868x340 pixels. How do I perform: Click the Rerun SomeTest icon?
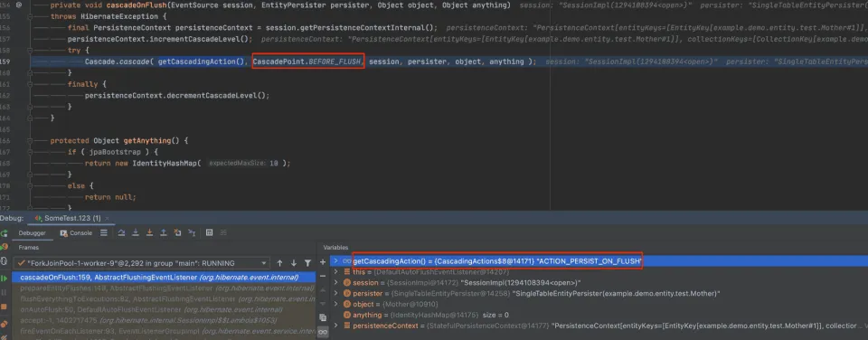(x=5, y=233)
